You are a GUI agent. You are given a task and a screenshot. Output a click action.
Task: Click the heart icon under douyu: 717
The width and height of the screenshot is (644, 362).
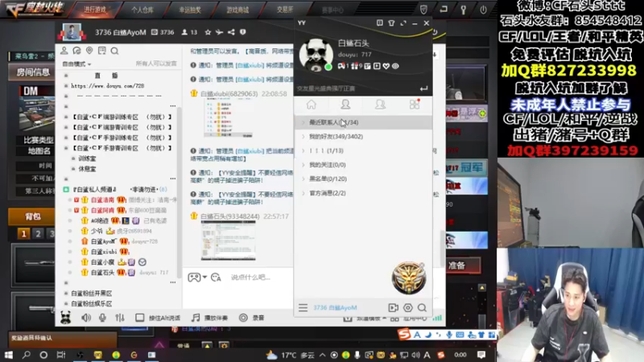coord(386,66)
